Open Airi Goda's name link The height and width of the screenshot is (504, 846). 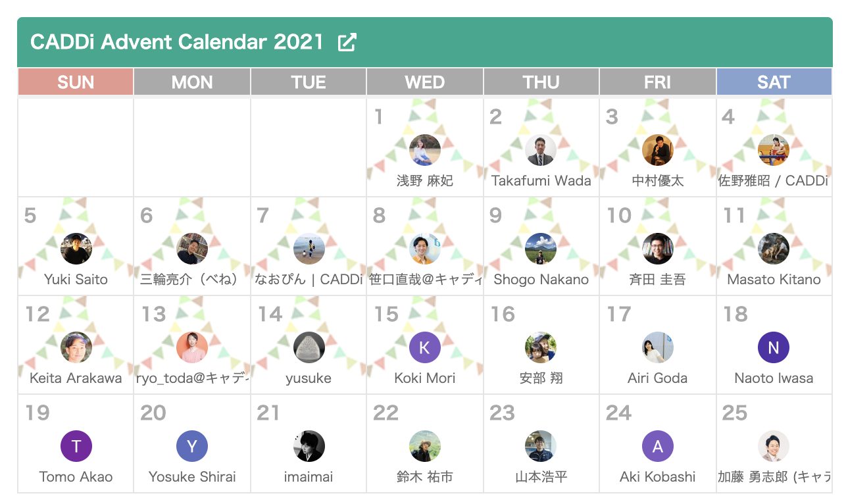(657, 378)
